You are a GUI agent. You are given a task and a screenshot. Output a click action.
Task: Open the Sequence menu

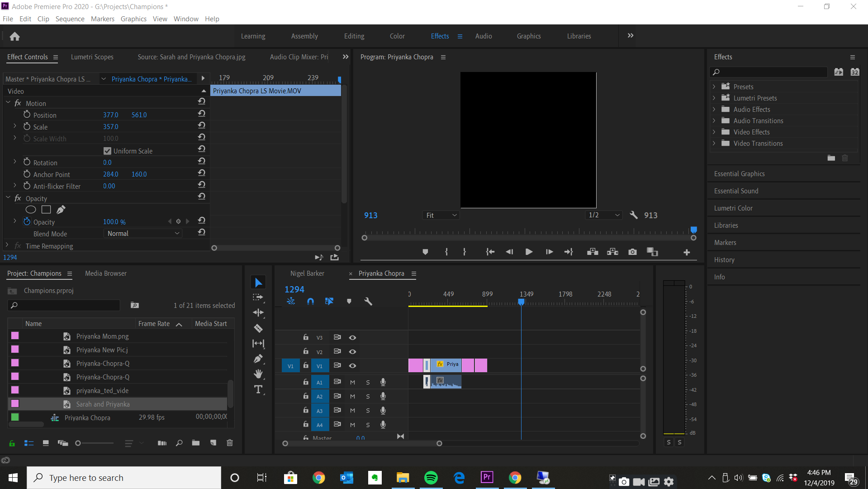pyautogui.click(x=70, y=19)
